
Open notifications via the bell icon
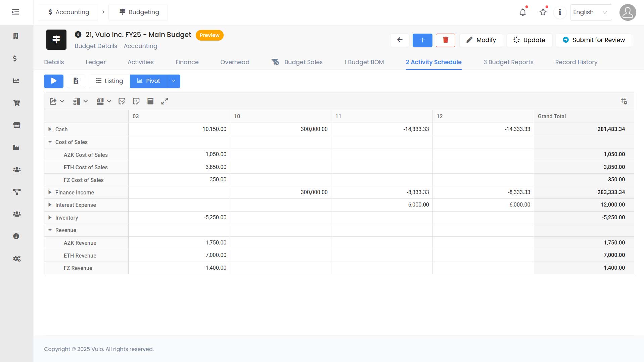tap(523, 12)
